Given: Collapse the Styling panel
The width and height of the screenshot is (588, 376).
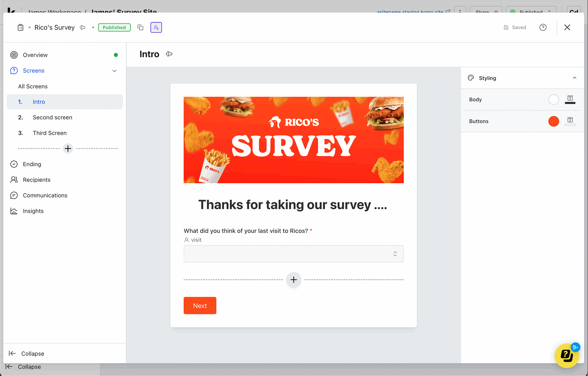Looking at the screenshot, I should click(575, 78).
